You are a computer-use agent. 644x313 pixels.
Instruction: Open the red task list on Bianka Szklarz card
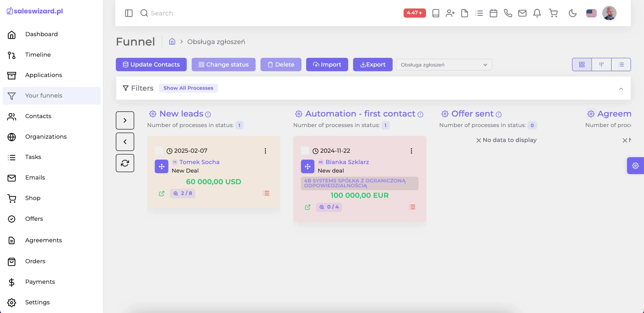(x=412, y=207)
